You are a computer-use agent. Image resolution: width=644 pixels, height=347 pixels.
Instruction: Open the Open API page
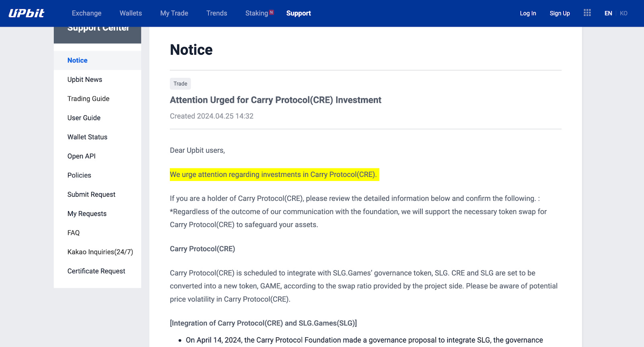point(82,156)
